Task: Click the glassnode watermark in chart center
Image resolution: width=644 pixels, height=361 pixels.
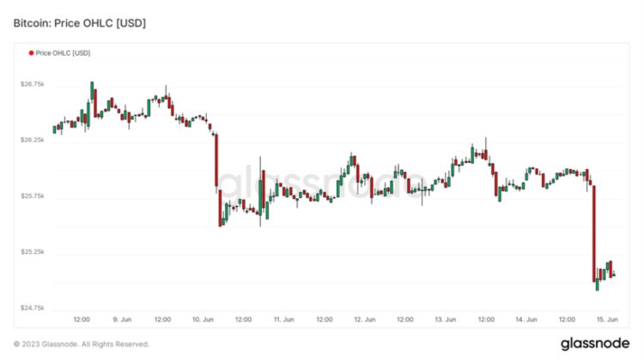Action: click(x=319, y=184)
